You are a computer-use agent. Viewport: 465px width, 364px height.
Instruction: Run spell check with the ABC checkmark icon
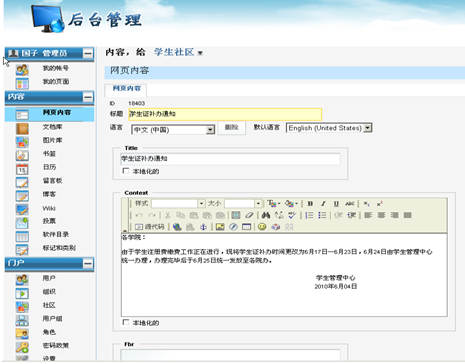tap(292, 215)
